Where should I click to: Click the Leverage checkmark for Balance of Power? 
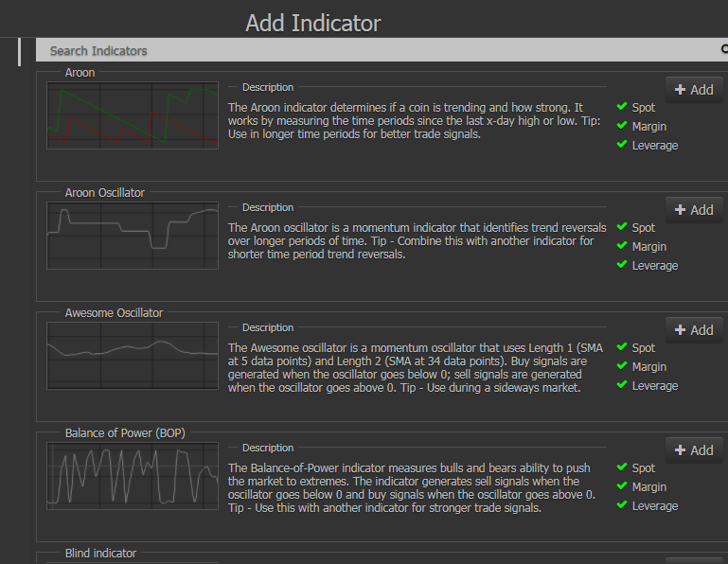[x=622, y=505]
